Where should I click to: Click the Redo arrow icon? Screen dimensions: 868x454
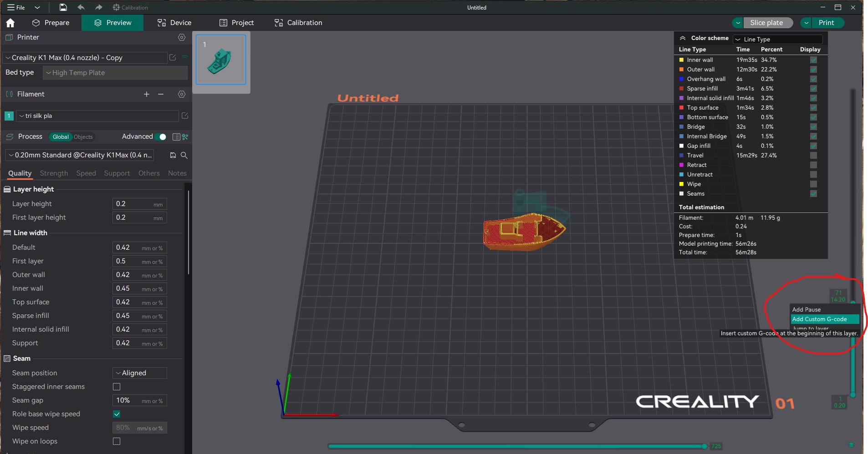coord(98,7)
